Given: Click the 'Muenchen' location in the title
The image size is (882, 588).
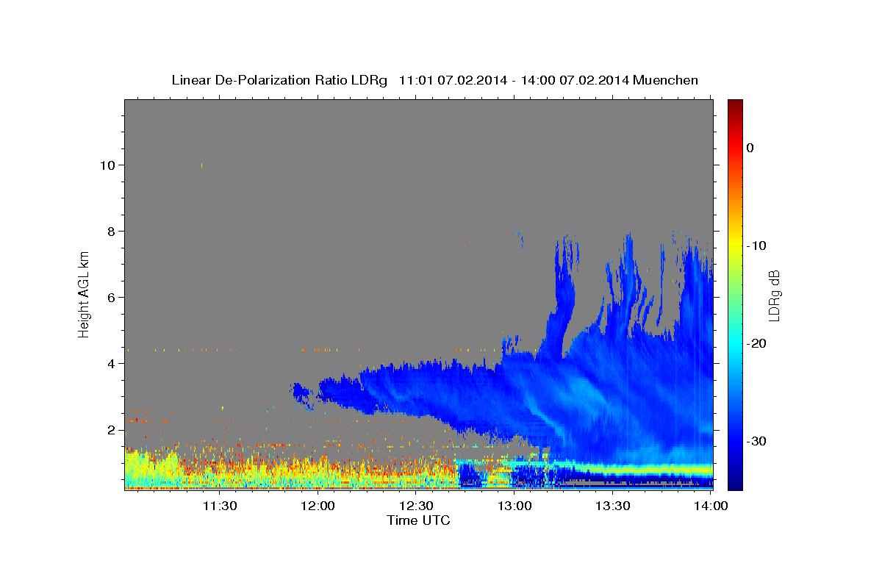Looking at the screenshot, I should tap(666, 80).
